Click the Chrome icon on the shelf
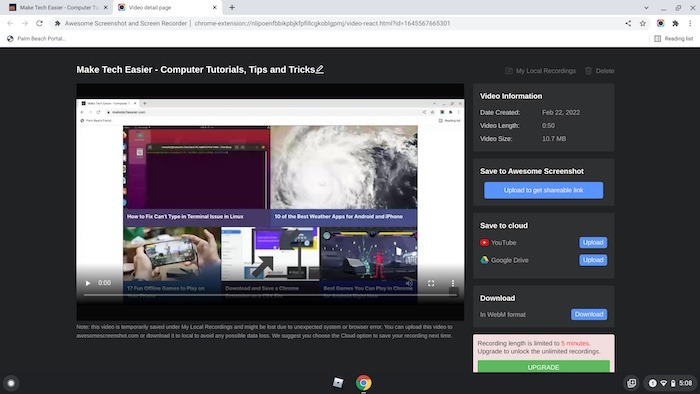This screenshot has width=700, height=394. (x=363, y=383)
